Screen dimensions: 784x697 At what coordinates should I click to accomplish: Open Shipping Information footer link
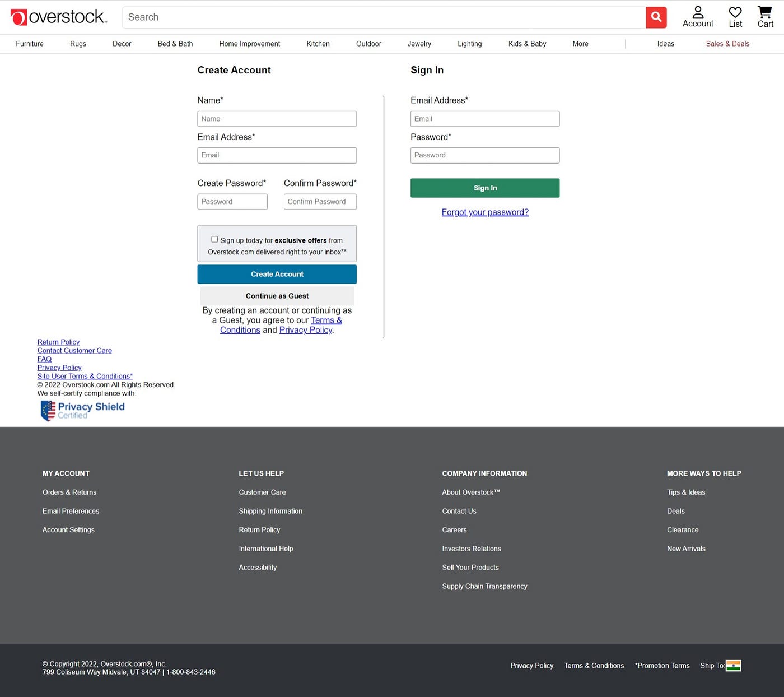click(270, 511)
